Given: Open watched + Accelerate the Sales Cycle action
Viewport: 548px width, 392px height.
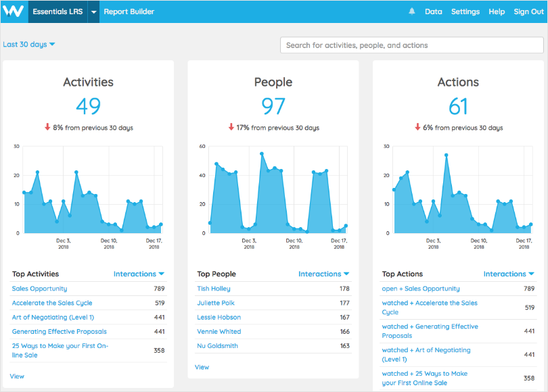Looking at the screenshot, I should tap(430, 308).
